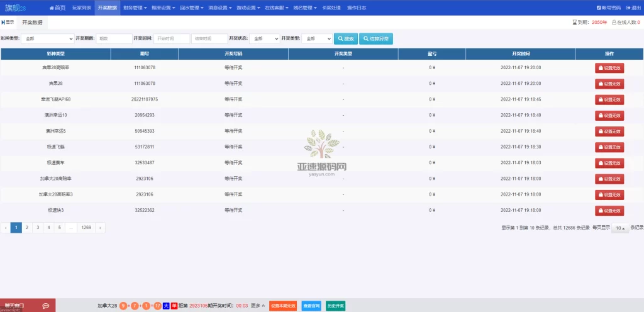Click 设置无效 for 澳洲幸运10 row

pyautogui.click(x=609, y=115)
